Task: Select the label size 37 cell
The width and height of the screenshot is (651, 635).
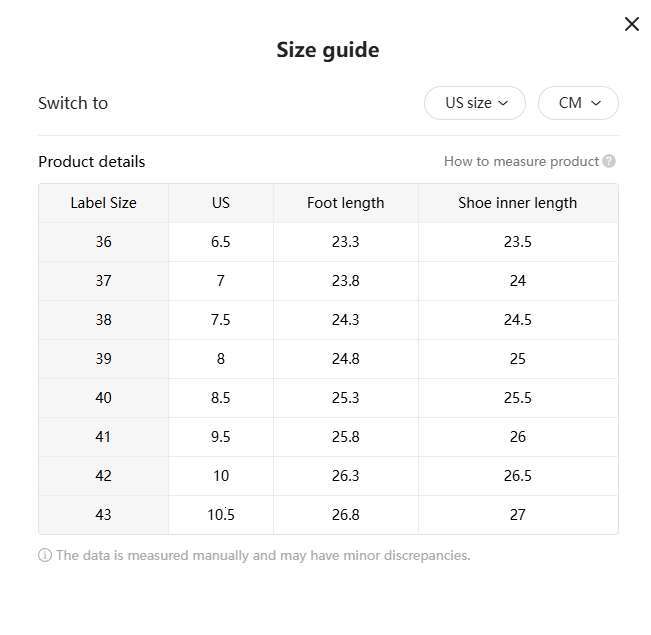Action: click(103, 281)
